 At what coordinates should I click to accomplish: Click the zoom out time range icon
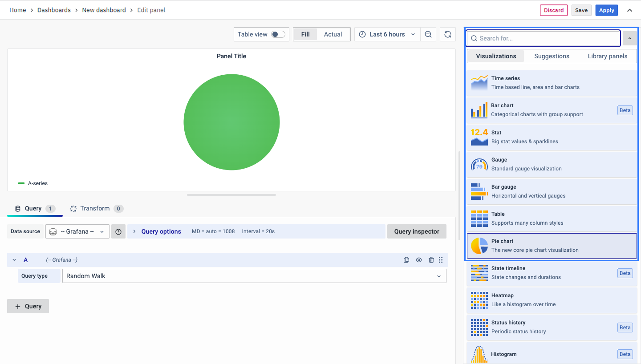click(x=428, y=34)
